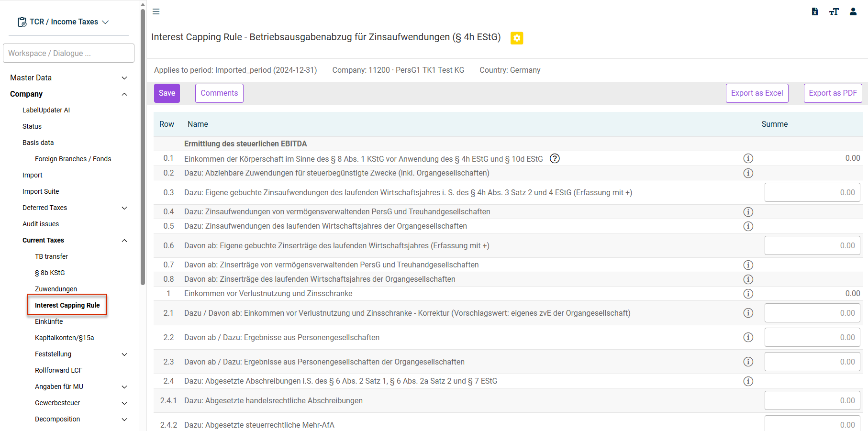Click the input field for row 2.4.1

812,400
